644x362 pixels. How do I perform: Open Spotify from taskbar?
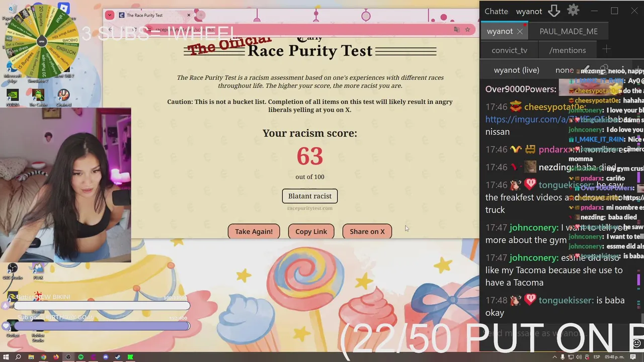80,357
